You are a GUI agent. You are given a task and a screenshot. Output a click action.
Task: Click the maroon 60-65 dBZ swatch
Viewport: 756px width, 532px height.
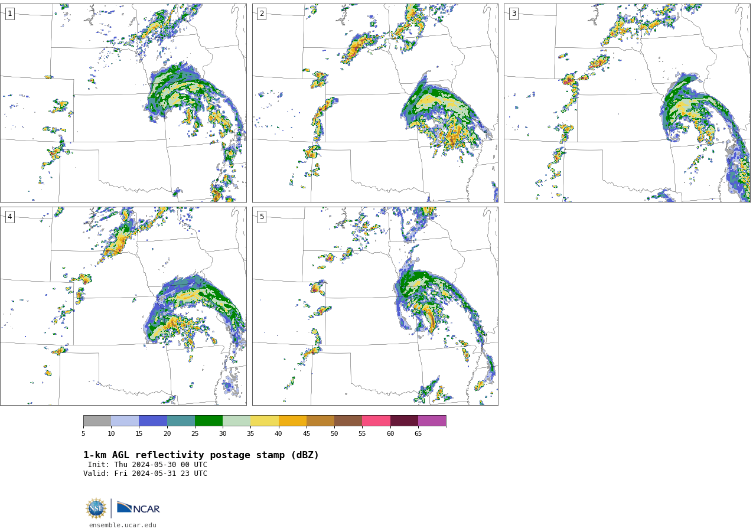[x=404, y=421]
